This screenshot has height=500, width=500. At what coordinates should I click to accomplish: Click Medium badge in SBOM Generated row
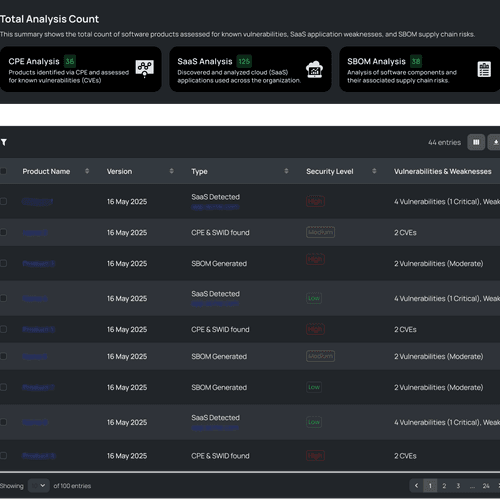[x=320, y=356]
